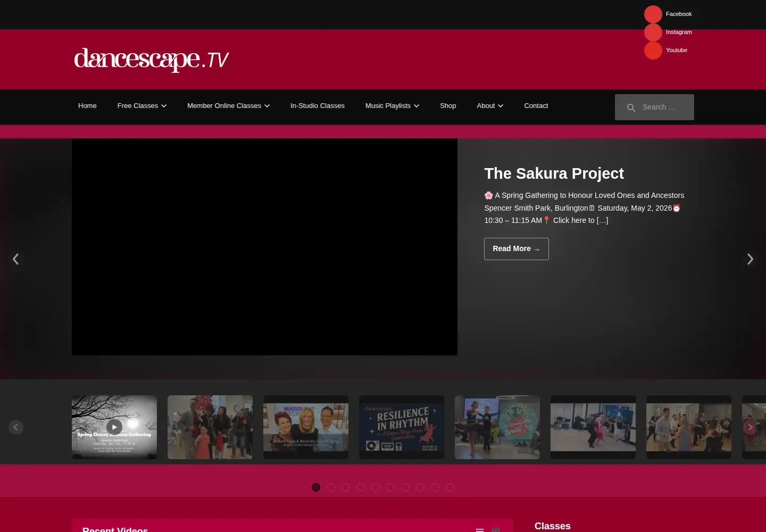Image resolution: width=766 pixels, height=532 pixels.
Task: Focus the Search input field
Action: (654, 107)
